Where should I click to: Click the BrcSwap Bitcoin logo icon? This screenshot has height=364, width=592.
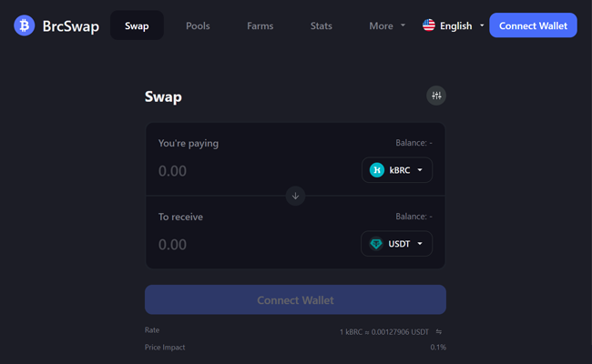[25, 25]
